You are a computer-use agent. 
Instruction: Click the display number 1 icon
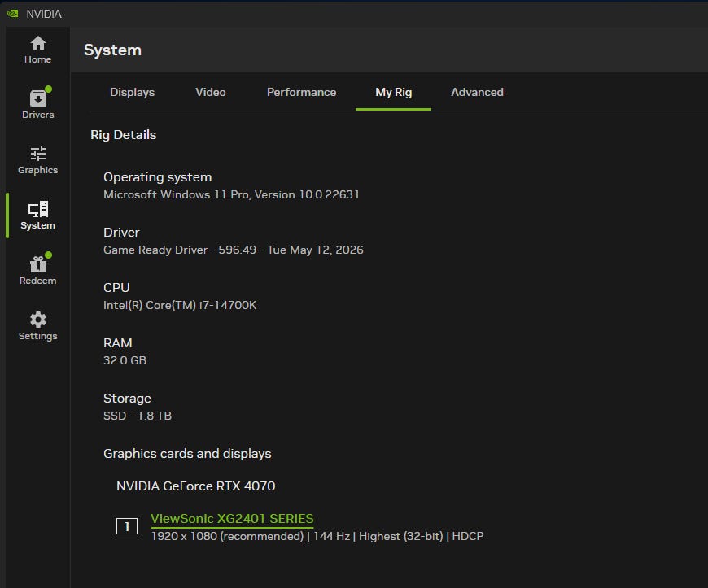click(x=127, y=526)
